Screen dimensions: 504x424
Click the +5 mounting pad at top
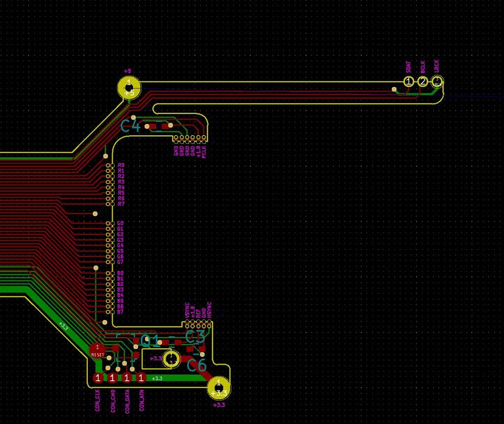click(x=129, y=89)
